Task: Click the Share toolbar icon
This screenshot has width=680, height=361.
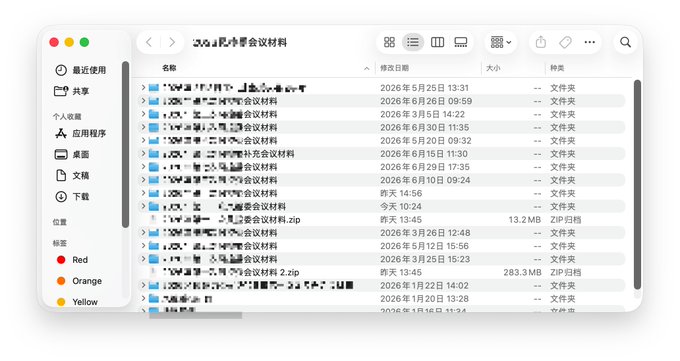Action: (541, 42)
